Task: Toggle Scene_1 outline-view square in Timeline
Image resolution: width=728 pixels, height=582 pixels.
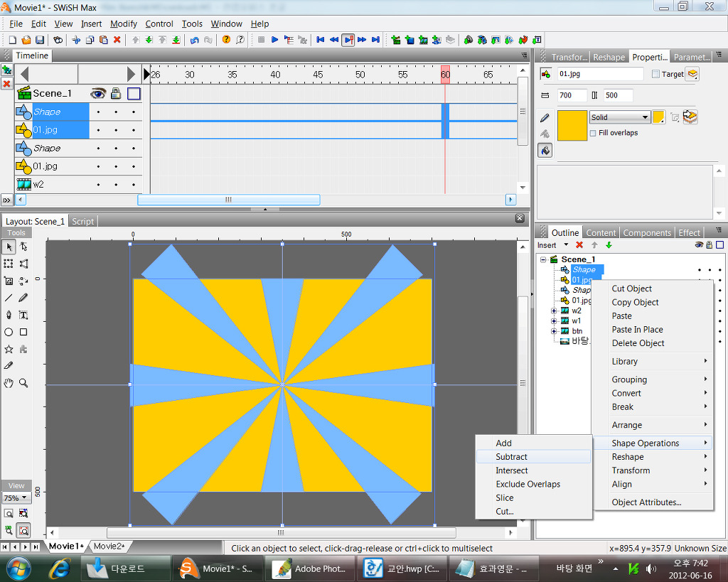Action: click(x=134, y=94)
